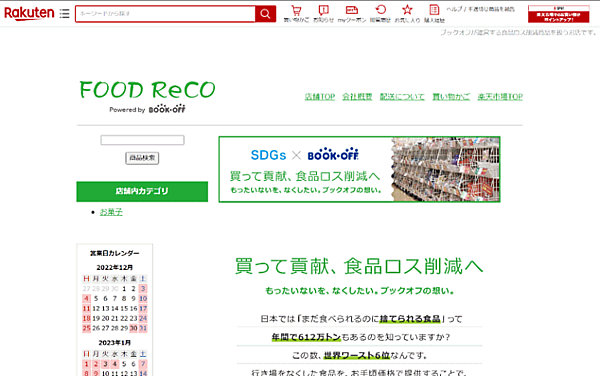Viewport: 600px width, 376px height.
Task: Open the hamburger menu beside Rakuten logo
Action: [65, 14]
